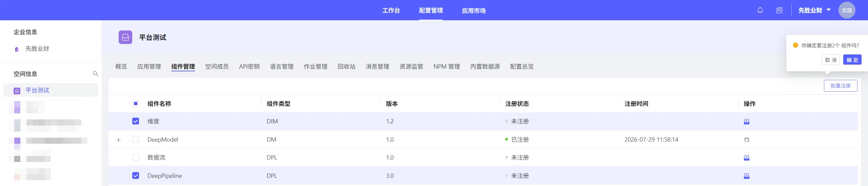
Task: Click the search icon beside 空间信息
Action: 95,74
